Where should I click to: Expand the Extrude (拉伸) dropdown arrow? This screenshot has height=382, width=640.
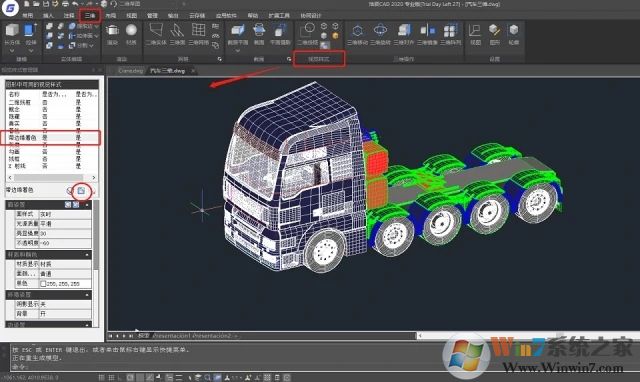pos(31,51)
